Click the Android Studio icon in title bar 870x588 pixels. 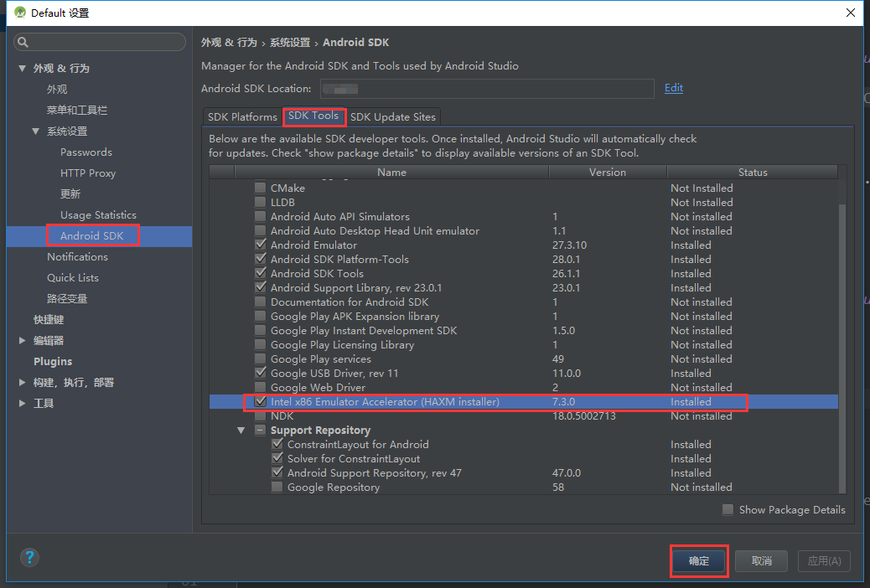(x=20, y=13)
